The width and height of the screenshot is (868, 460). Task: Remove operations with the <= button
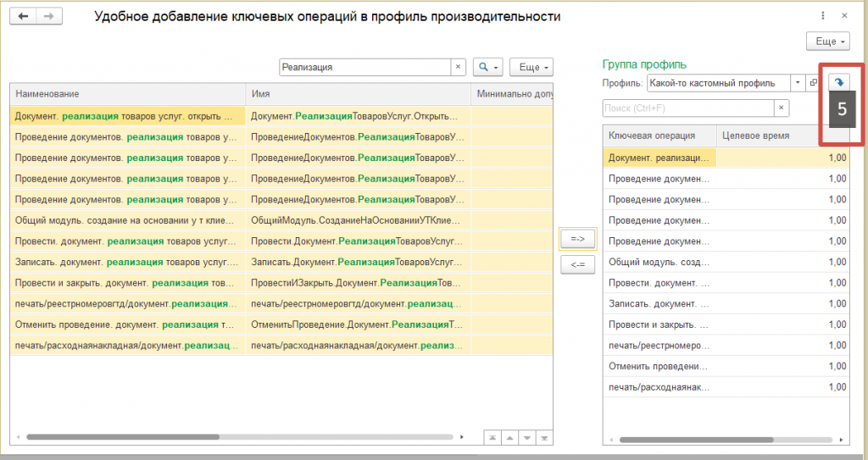pyautogui.click(x=578, y=264)
